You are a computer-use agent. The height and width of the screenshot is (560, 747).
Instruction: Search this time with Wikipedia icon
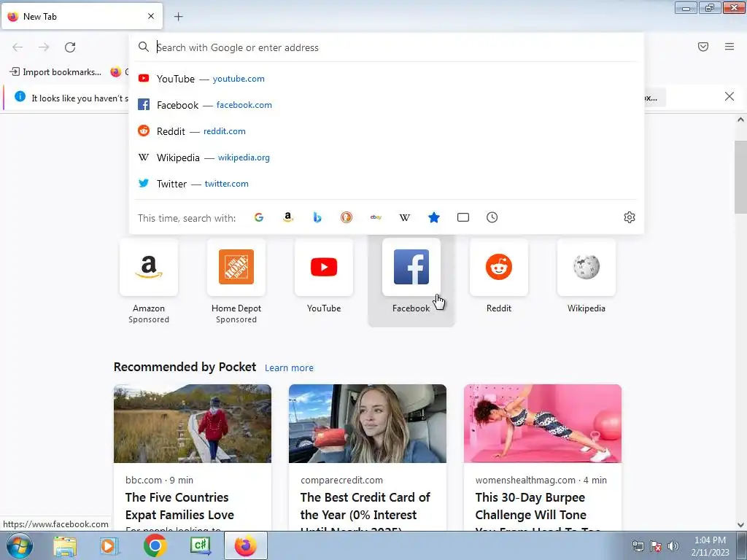[404, 217]
